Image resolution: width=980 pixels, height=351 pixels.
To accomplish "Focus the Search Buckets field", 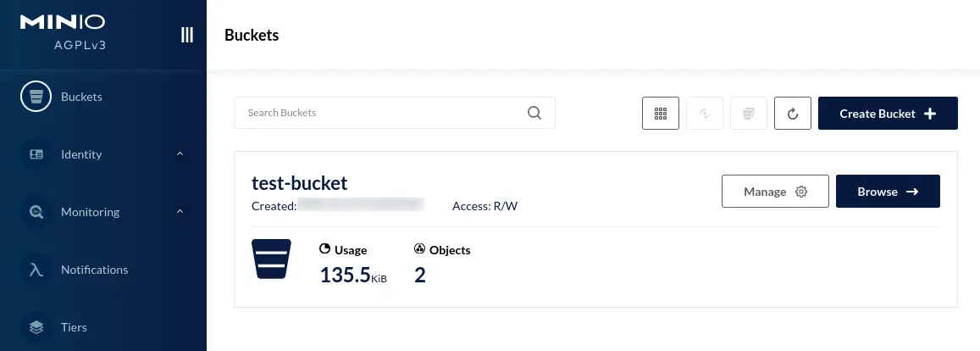I will 395,113.
